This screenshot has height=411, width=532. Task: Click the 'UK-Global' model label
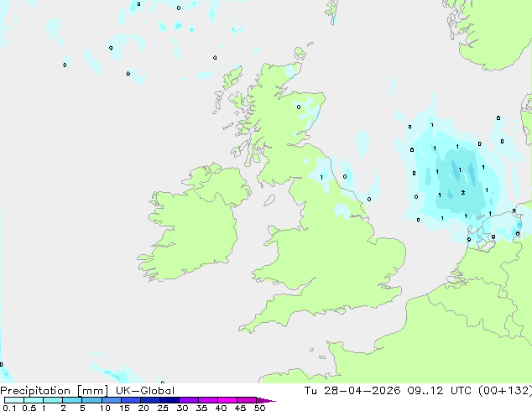(145, 391)
